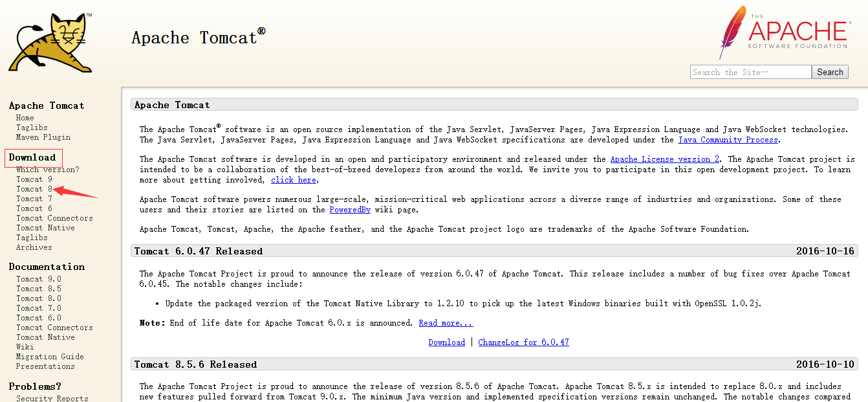Image resolution: width=868 pixels, height=402 pixels.
Task: Open Tomcat 8 download link
Action: [34, 189]
